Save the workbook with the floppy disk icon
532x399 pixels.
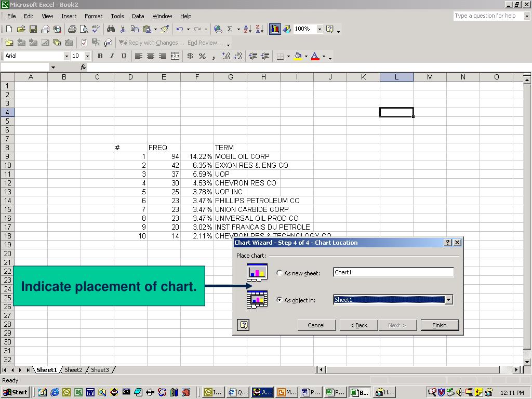[x=33, y=29]
